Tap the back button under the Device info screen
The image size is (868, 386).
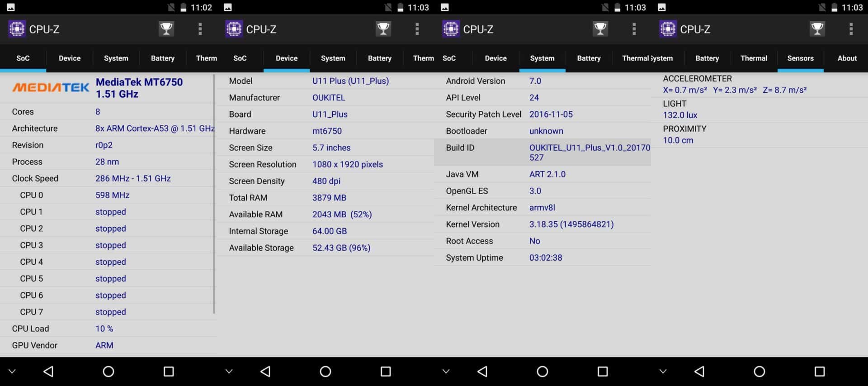tap(265, 372)
